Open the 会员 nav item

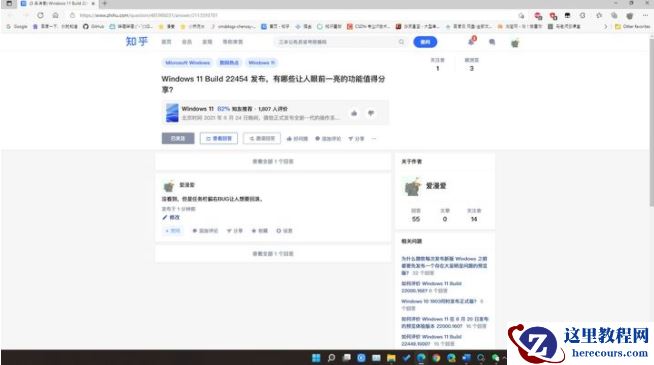(x=187, y=42)
